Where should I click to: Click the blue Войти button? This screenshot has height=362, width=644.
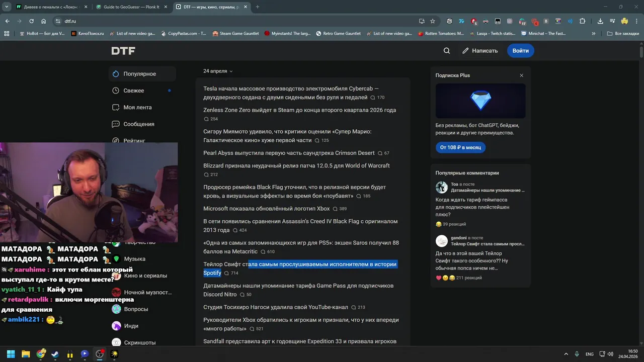(x=521, y=51)
